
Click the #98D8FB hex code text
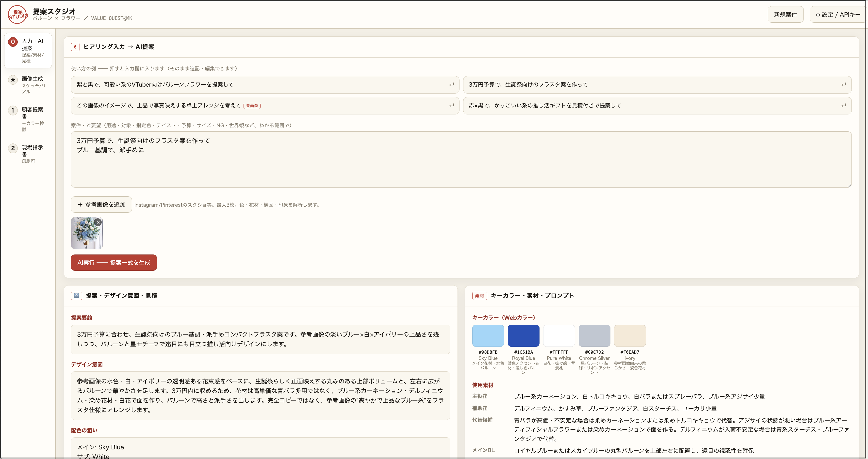tap(488, 352)
